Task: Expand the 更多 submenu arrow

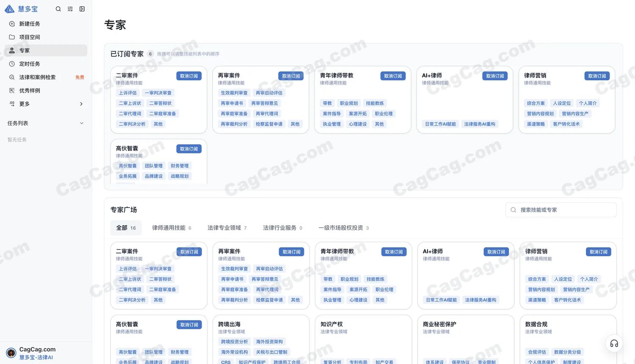Action: click(x=81, y=104)
